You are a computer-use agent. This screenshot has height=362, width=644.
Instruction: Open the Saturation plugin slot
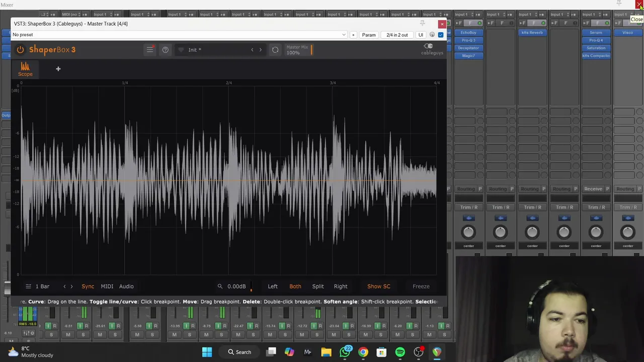(x=596, y=48)
